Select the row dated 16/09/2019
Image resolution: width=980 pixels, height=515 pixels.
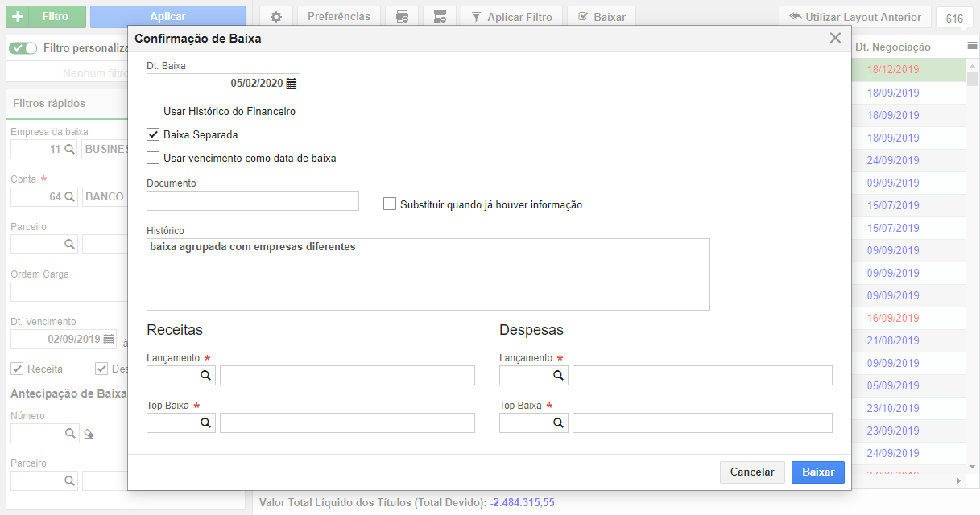click(892, 318)
